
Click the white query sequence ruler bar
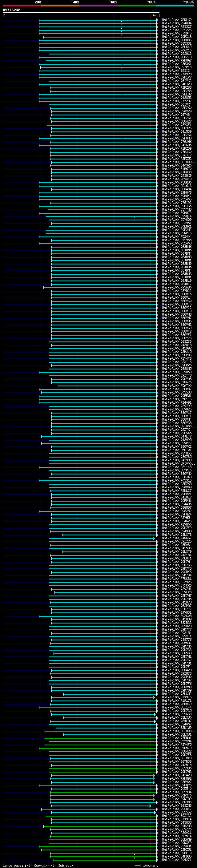tap(81, 12)
